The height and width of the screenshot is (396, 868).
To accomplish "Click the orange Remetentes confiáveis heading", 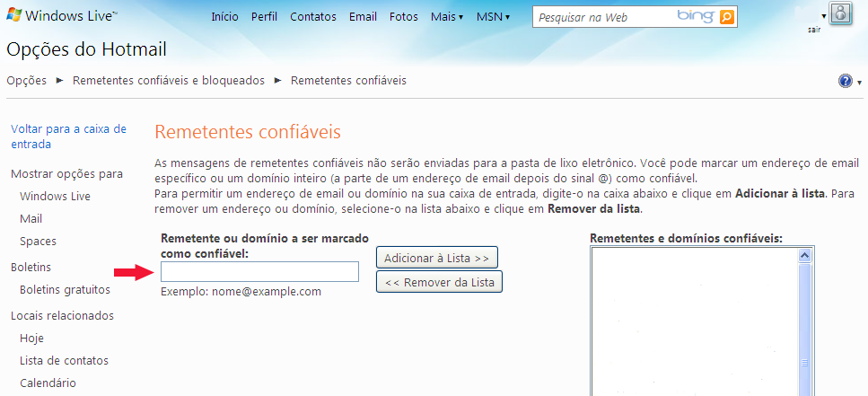I will [x=248, y=132].
